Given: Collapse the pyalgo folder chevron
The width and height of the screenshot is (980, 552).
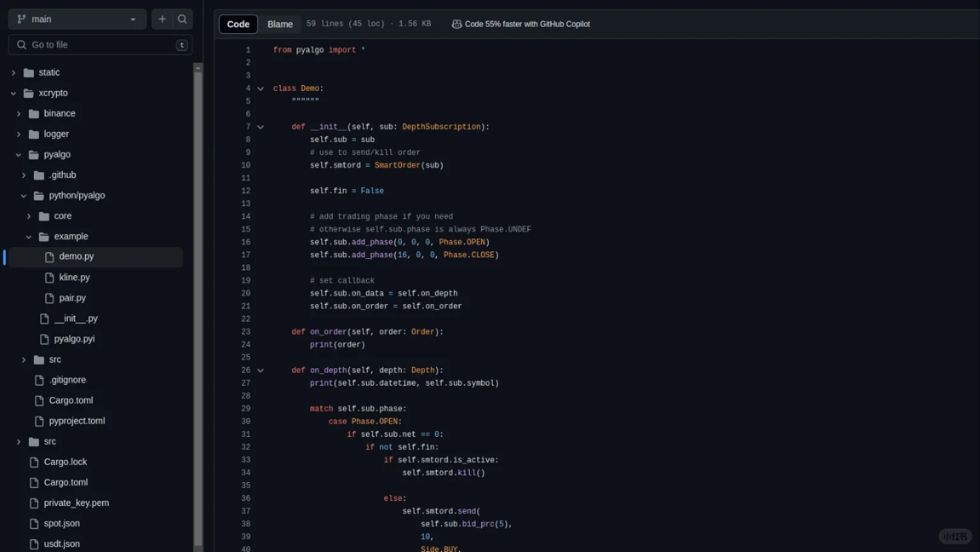Looking at the screenshot, I should [19, 154].
